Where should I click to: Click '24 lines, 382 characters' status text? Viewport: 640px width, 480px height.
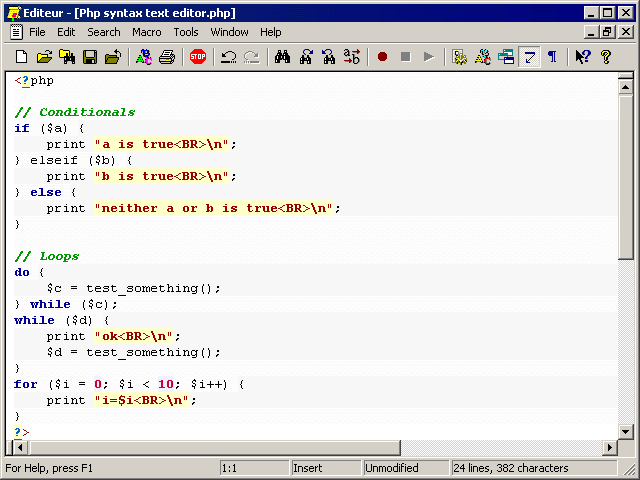tap(511, 468)
